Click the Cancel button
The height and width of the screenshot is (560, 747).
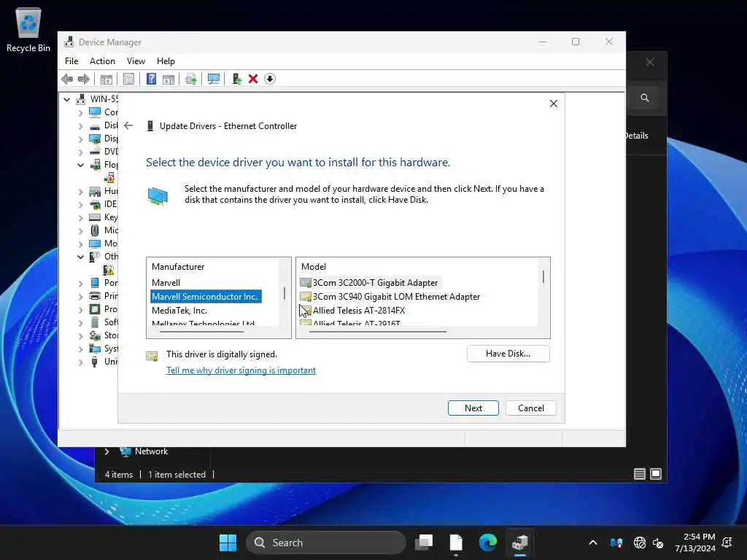(531, 408)
